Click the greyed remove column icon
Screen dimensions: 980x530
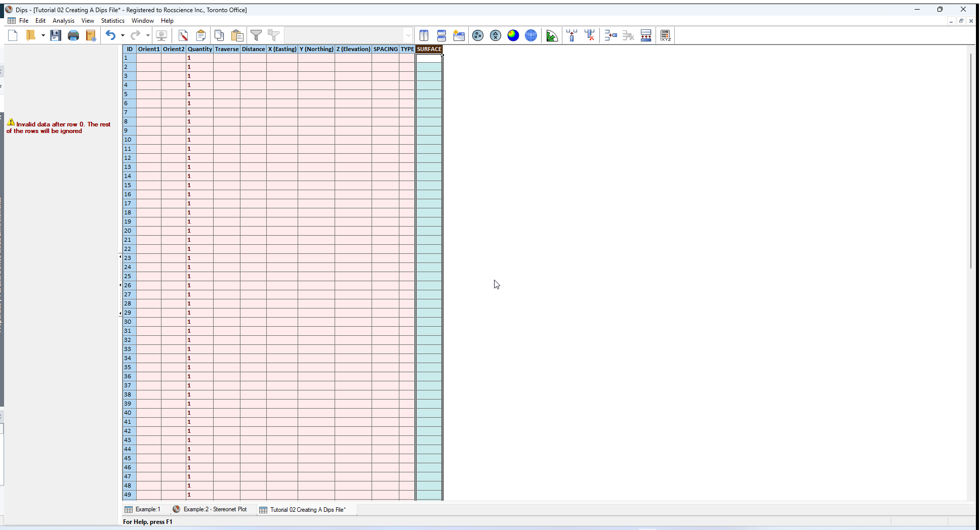pyautogui.click(x=628, y=35)
